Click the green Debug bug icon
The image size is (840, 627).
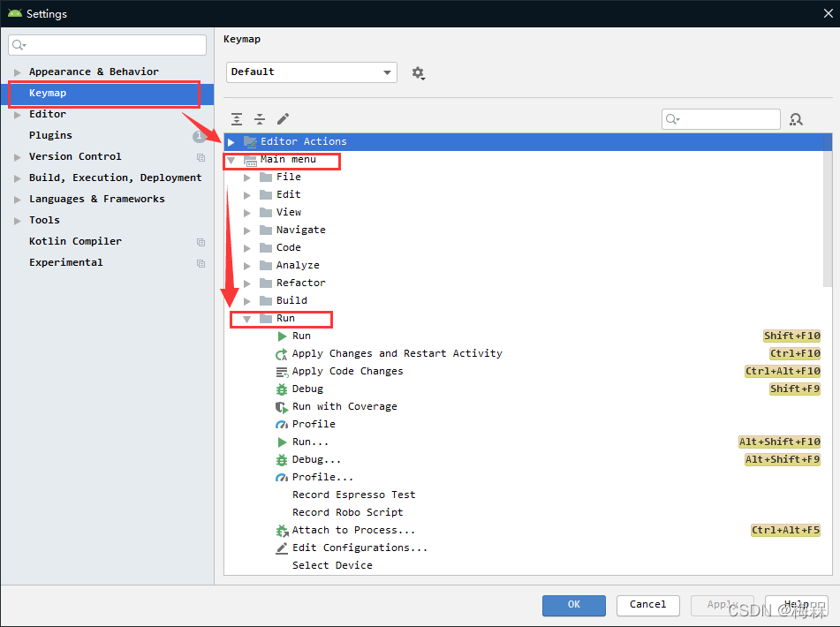point(282,389)
